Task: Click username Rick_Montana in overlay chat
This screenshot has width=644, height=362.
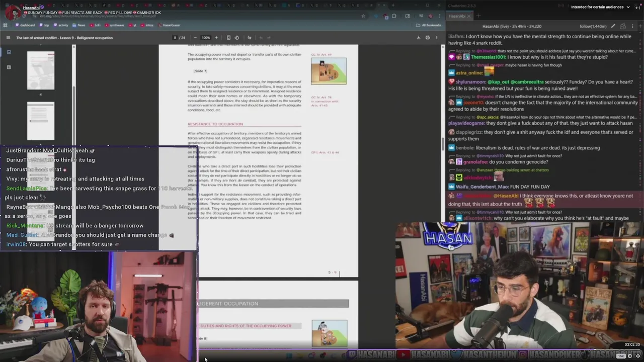Action: pos(25,226)
